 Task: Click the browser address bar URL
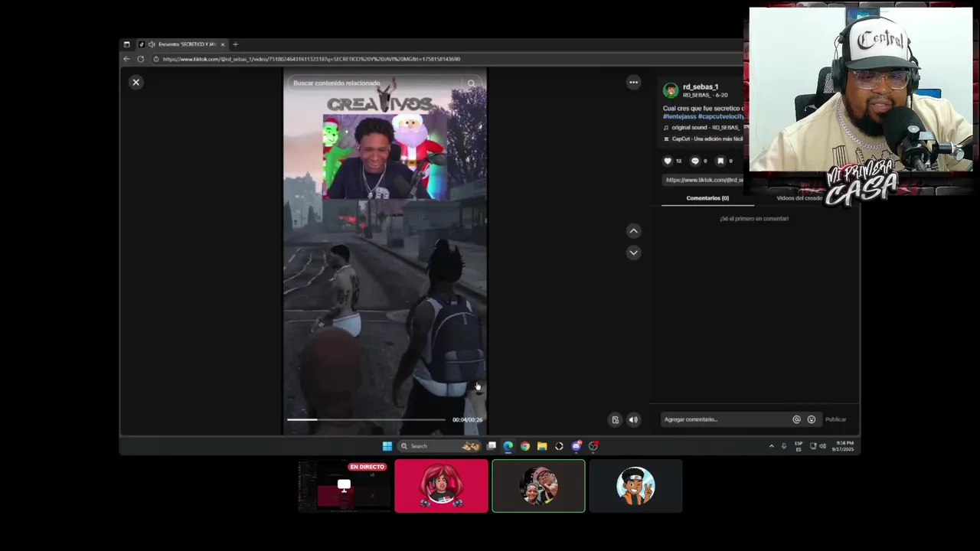[312, 59]
